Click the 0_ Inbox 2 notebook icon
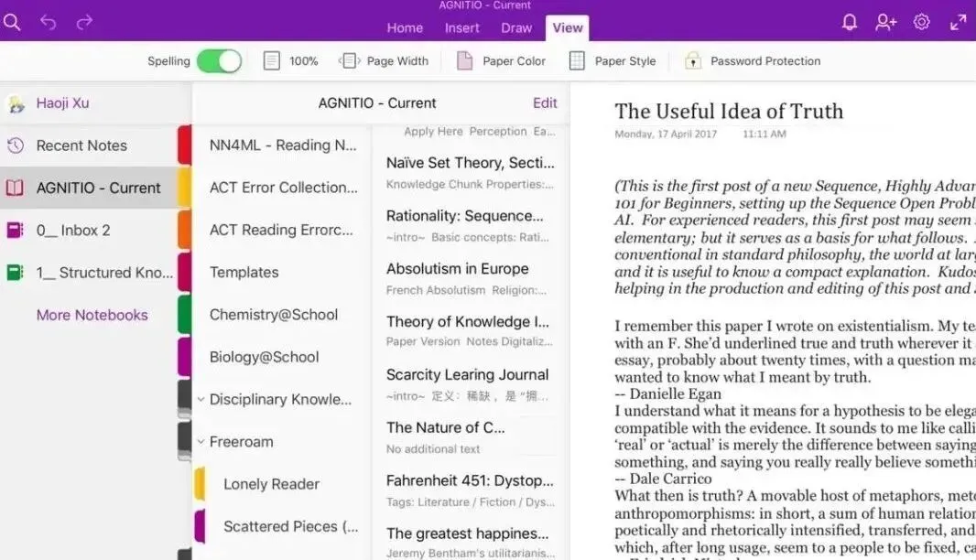Viewport: 976px width, 560px height. tap(15, 231)
